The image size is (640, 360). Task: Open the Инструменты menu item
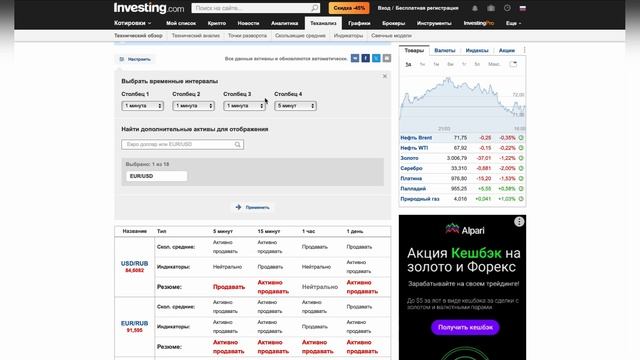pyautogui.click(x=434, y=23)
